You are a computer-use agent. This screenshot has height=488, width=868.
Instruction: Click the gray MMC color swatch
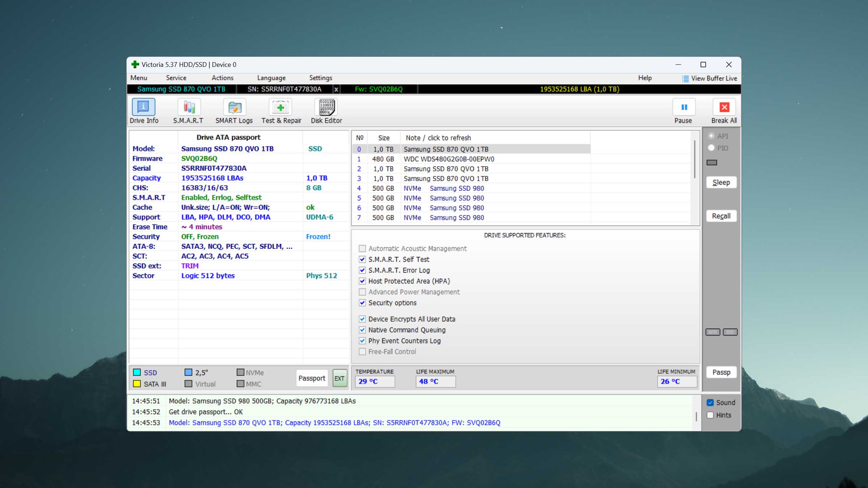[240, 384]
